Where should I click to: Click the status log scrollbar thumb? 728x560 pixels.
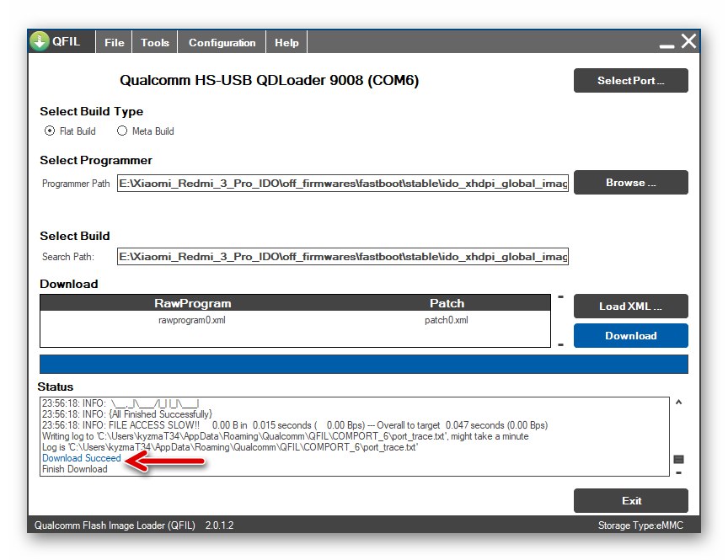coord(679,459)
